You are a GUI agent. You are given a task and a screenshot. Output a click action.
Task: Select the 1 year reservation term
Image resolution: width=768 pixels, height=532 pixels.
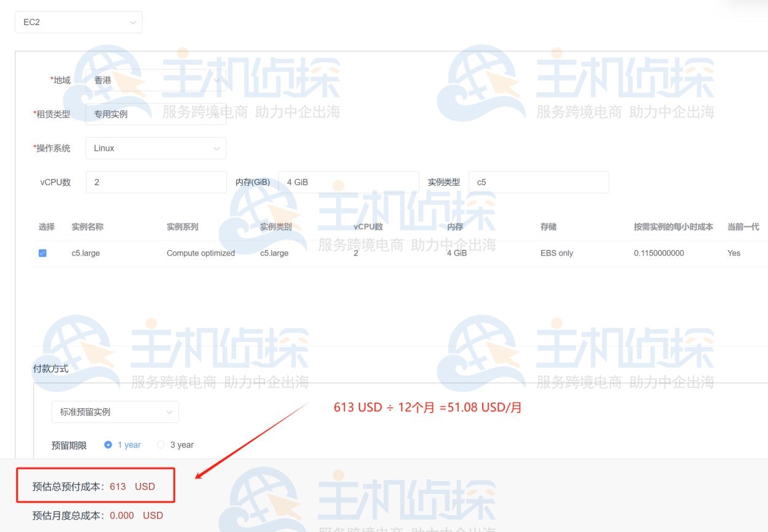(x=123, y=445)
